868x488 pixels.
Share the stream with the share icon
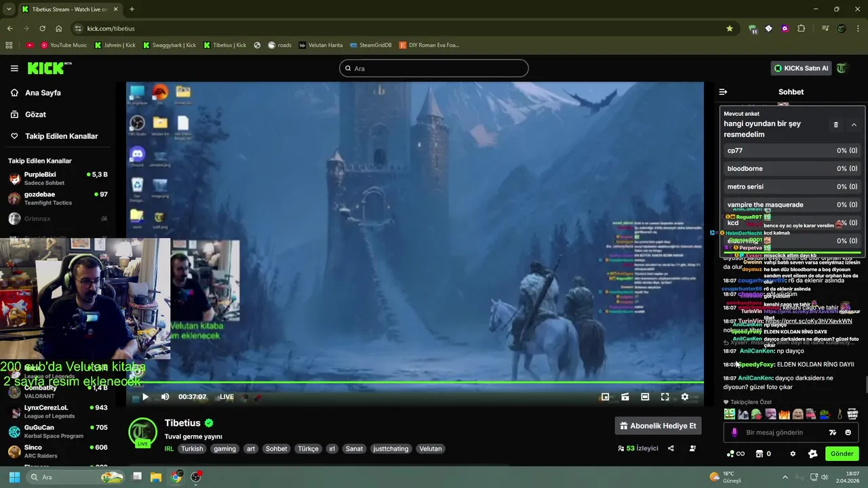click(671, 449)
